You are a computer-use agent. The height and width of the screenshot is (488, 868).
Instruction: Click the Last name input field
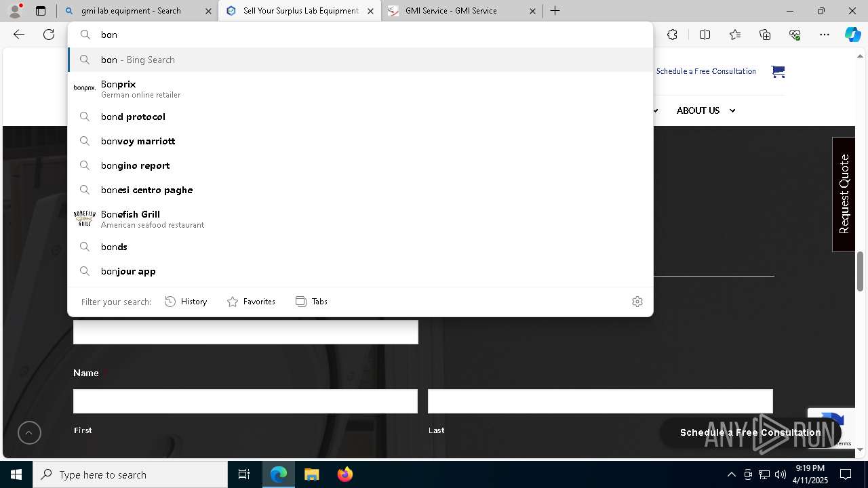click(x=600, y=401)
